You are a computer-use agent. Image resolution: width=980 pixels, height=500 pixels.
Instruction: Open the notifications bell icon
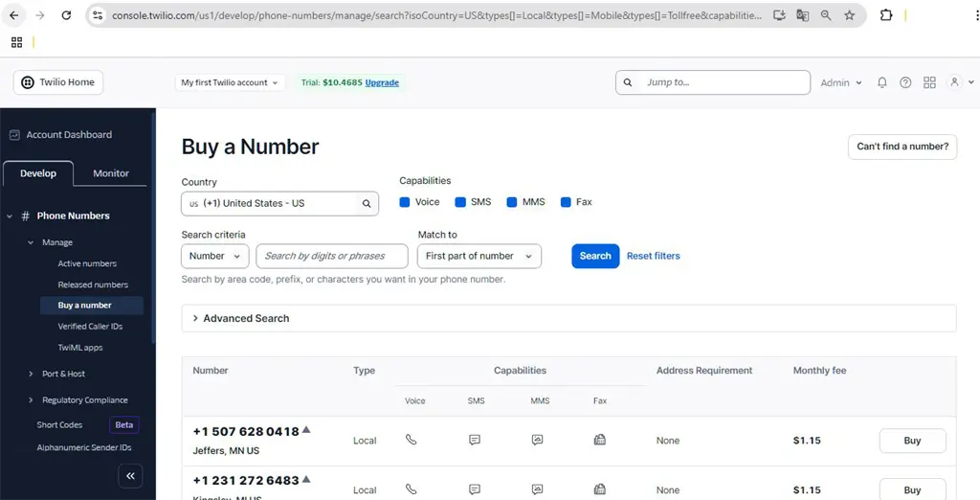pyautogui.click(x=881, y=82)
